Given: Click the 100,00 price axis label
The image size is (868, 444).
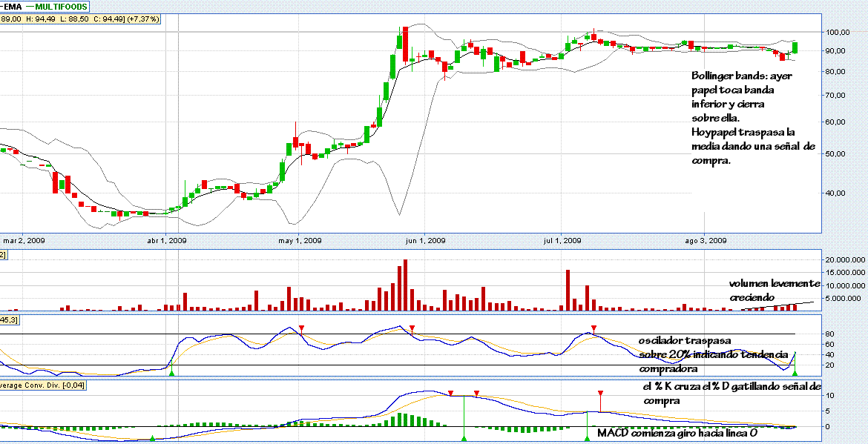Looking at the screenshot, I should point(839,33).
